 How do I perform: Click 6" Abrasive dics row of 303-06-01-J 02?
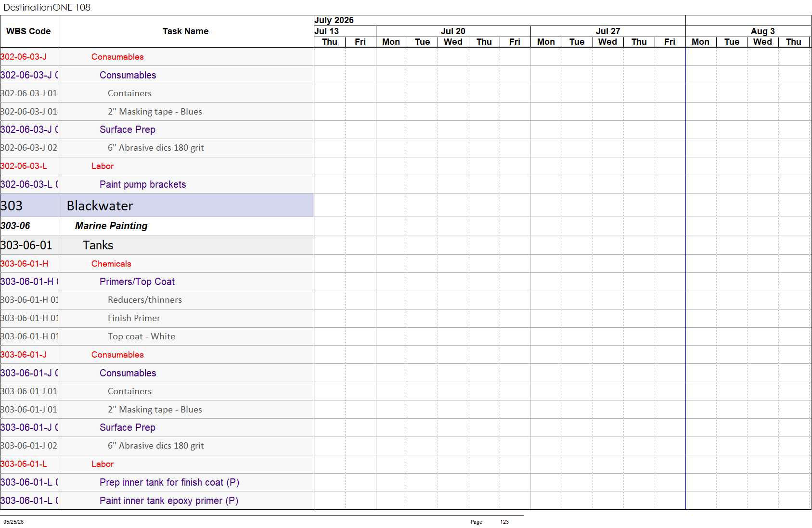pyautogui.click(x=157, y=446)
